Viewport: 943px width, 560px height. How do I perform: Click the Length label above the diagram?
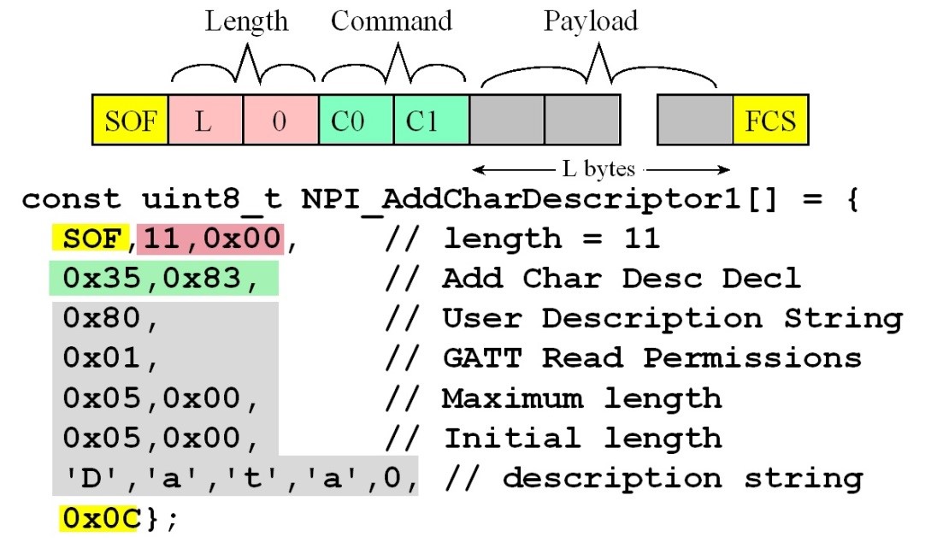click(246, 22)
